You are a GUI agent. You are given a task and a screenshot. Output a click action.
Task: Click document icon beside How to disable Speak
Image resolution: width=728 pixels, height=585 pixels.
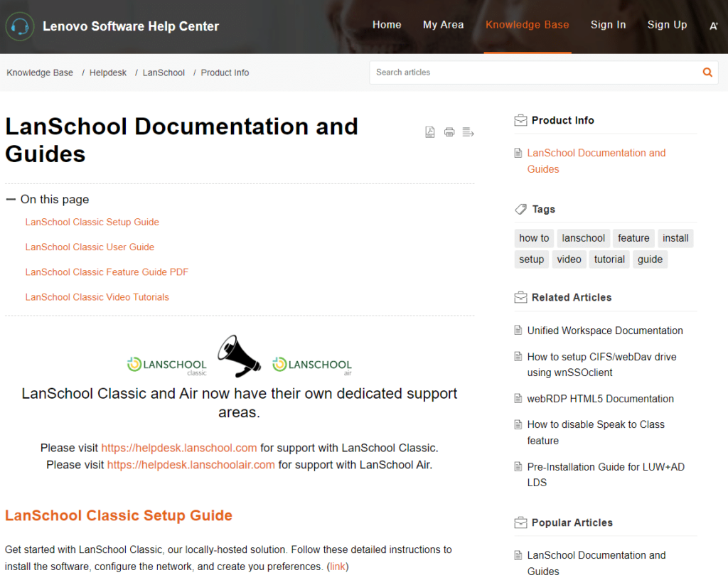pyautogui.click(x=518, y=424)
